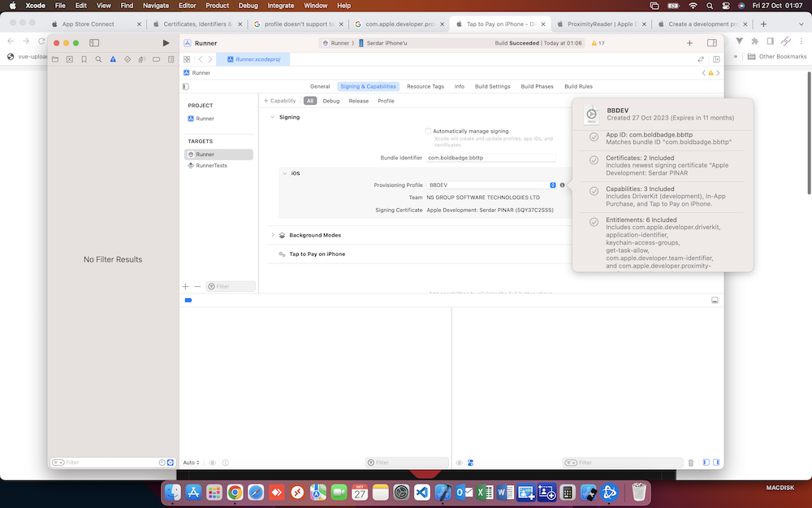
Task: Open the Debug navigator icon
Action: [142, 59]
